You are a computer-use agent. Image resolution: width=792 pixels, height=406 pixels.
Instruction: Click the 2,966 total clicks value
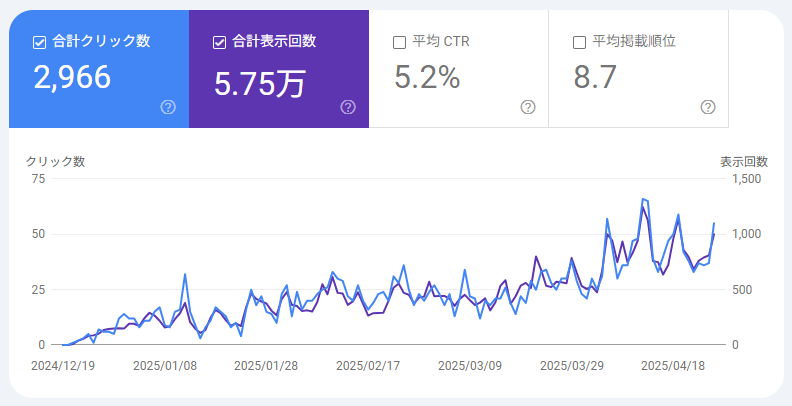pos(72,77)
